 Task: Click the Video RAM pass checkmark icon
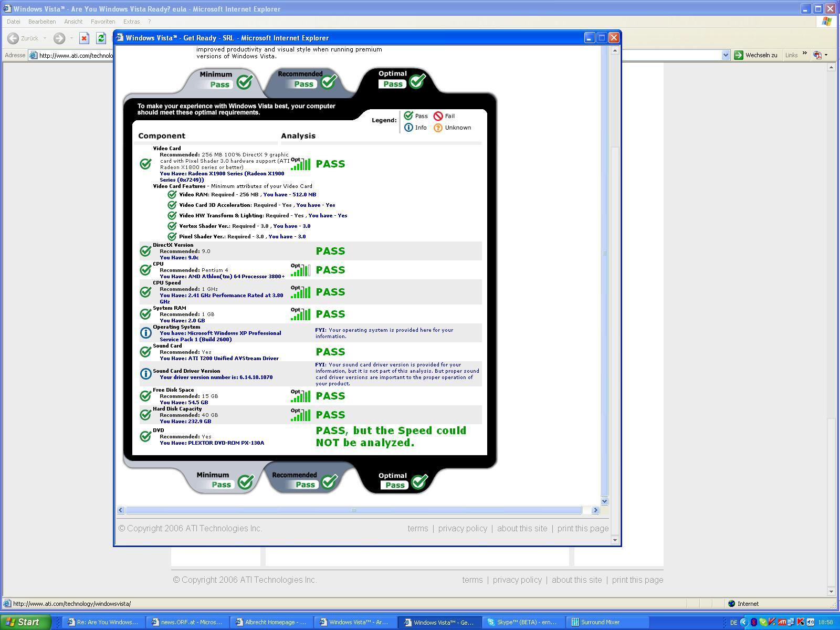(172, 194)
